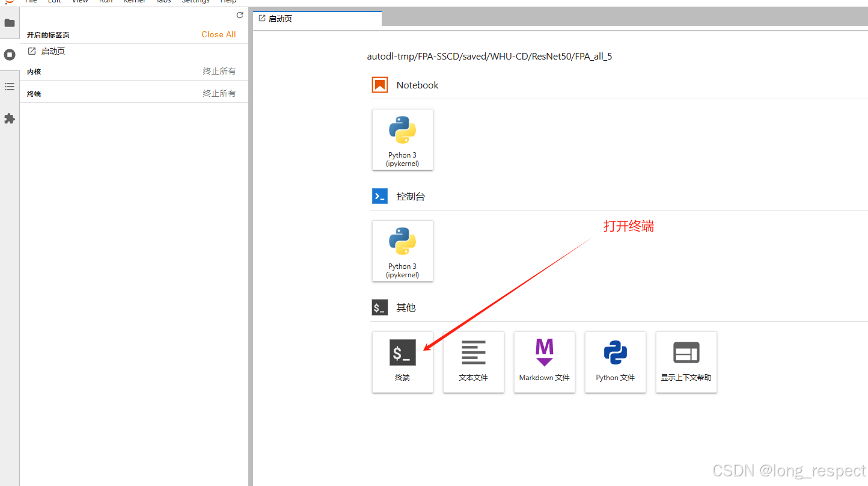Select 启动页 in open tabs list
This screenshot has height=486, width=868.
click(134, 51)
